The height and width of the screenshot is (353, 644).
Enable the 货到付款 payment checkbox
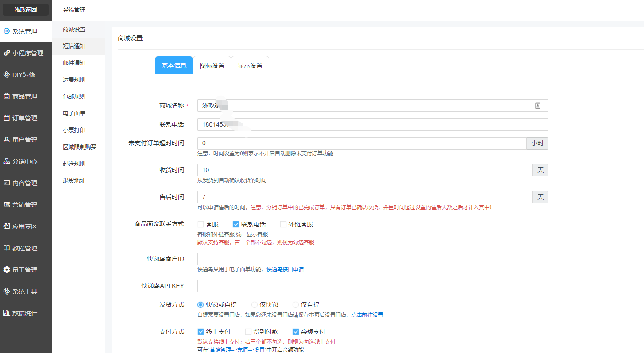coord(248,332)
